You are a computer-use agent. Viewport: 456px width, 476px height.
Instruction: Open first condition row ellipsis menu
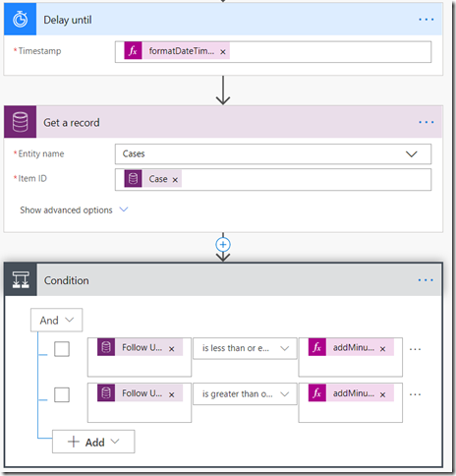[415, 349]
